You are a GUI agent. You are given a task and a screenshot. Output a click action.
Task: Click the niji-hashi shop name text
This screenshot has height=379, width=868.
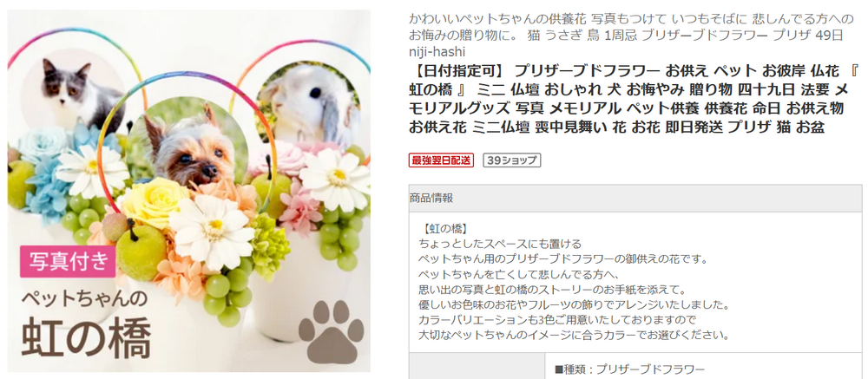pyautogui.click(x=437, y=51)
